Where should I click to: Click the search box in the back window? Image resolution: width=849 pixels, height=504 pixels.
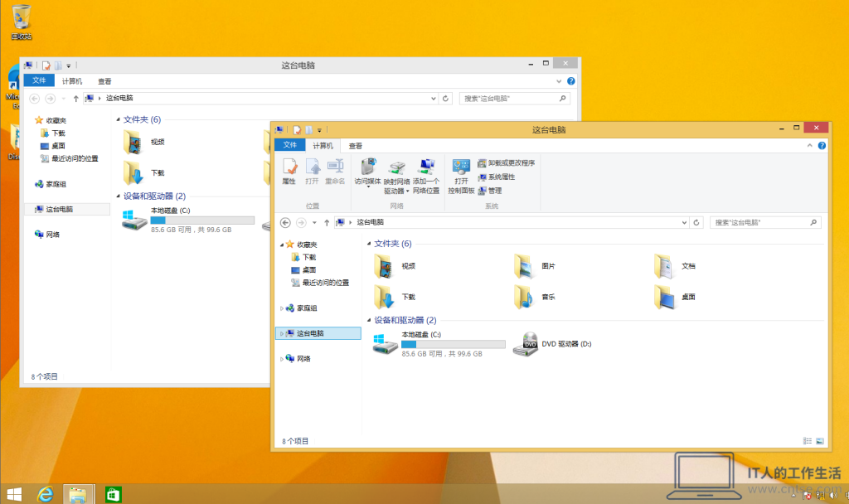point(514,99)
